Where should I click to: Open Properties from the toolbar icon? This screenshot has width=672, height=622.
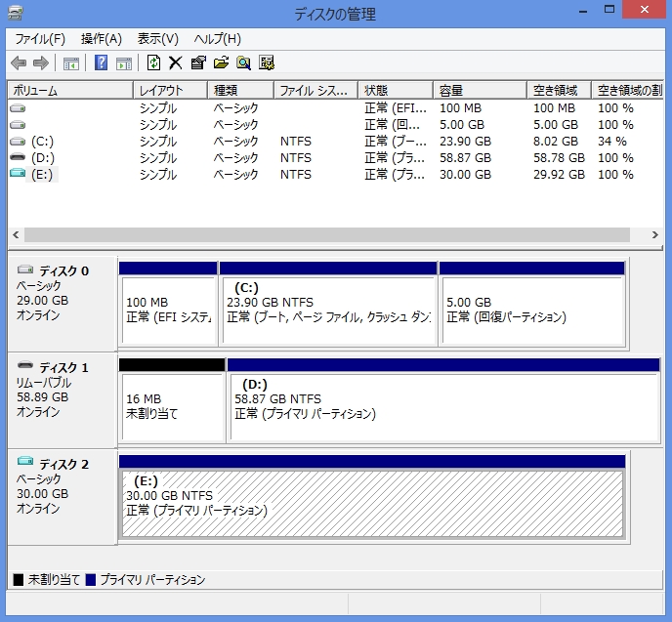point(198,63)
